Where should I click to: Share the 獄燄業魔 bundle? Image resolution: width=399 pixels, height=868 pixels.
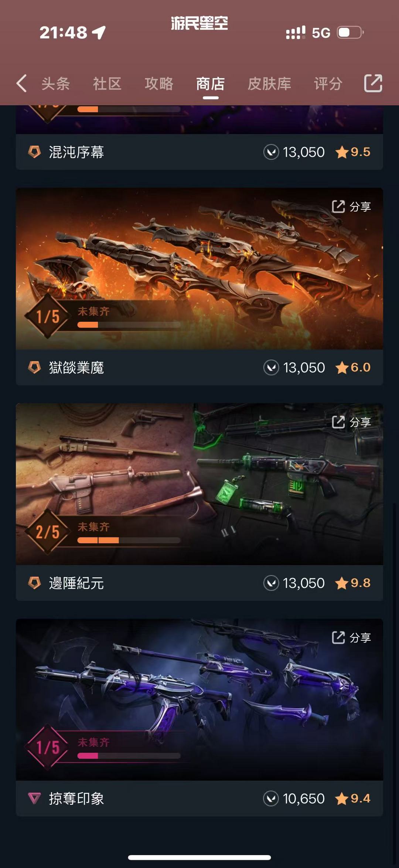(x=351, y=207)
